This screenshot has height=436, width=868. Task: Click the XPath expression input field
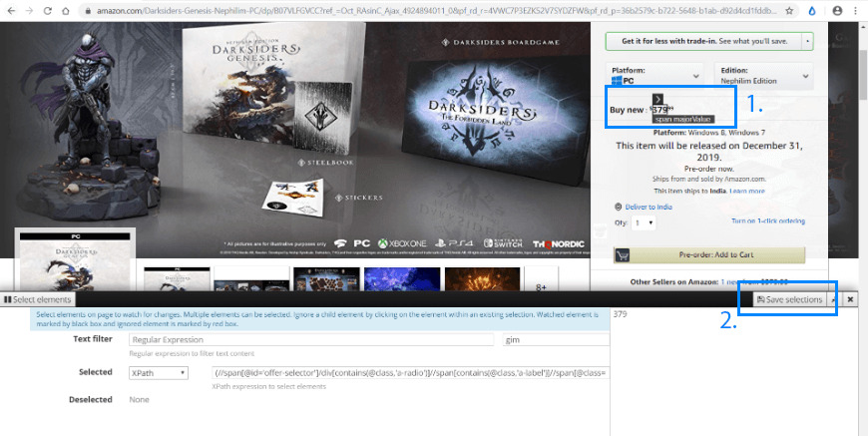pyautogui.click(x=409, y=372)
